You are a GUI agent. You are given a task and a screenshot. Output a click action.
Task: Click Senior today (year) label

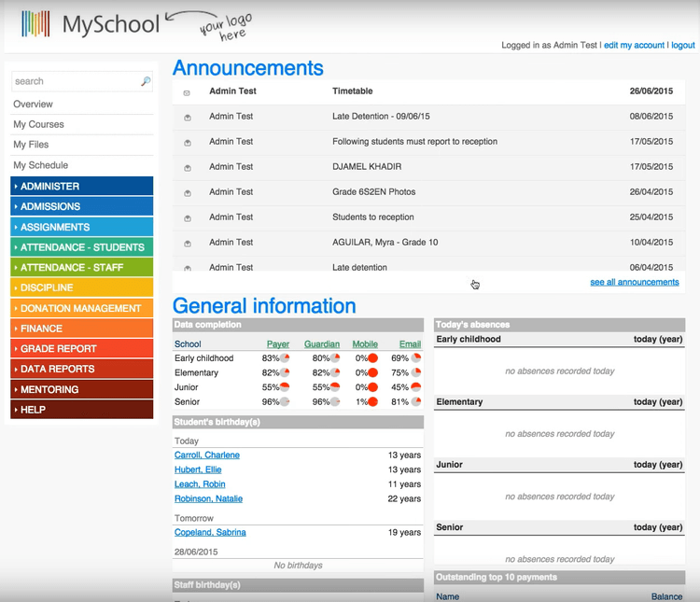(658, 527)
